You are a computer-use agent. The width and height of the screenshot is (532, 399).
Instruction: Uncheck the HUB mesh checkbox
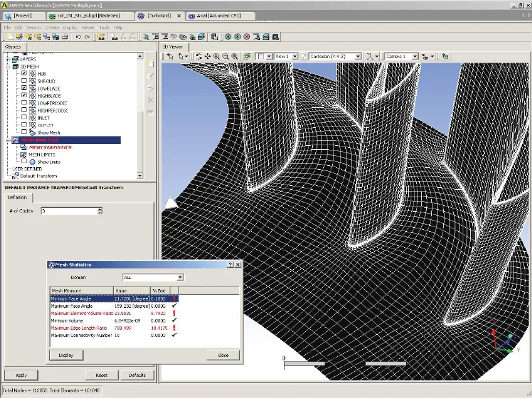tap(25, 73)
